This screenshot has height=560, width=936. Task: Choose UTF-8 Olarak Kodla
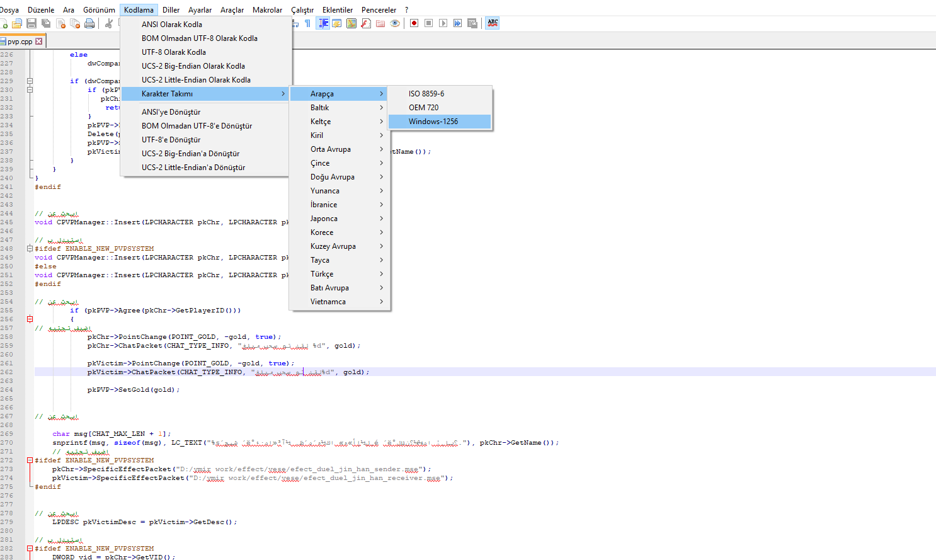(x=206, y=52)
